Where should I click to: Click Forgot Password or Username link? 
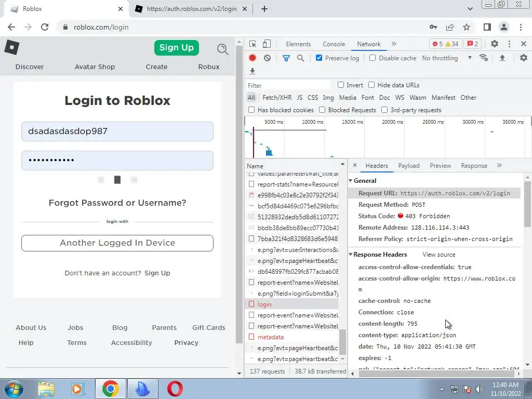tap(117, 203)
